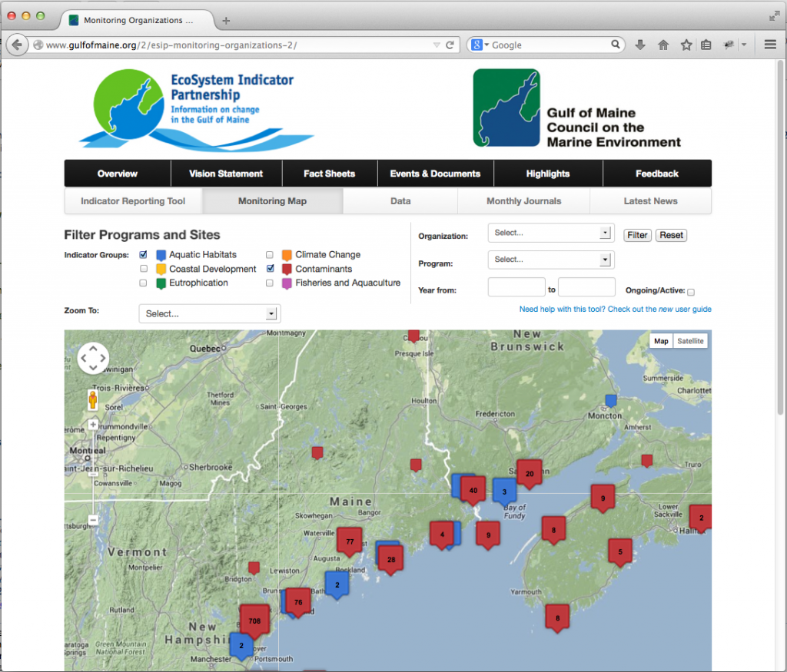787x672 pixels.
Task: Open the Feedback menu item
Action: tap(657, 174)
